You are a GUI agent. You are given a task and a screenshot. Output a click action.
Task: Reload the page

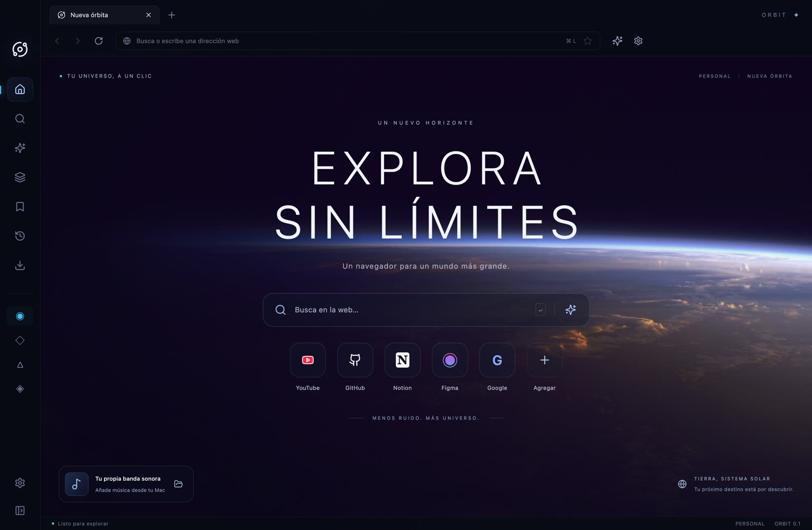pyautogui.click(x=99, y=41)
